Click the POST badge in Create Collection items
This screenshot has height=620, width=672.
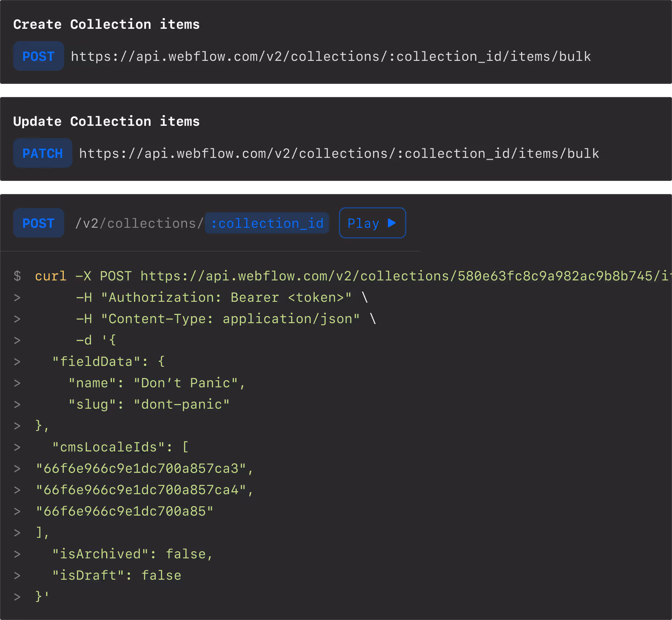tap(39, 56)
